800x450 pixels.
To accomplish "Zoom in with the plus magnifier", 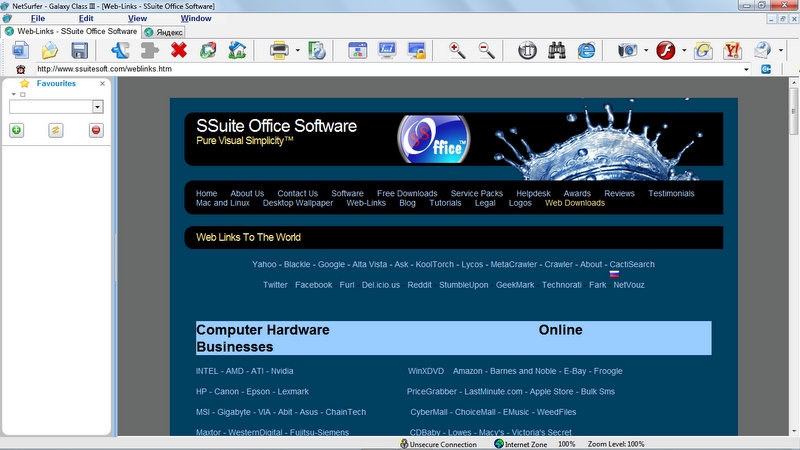I will point(457,51).
